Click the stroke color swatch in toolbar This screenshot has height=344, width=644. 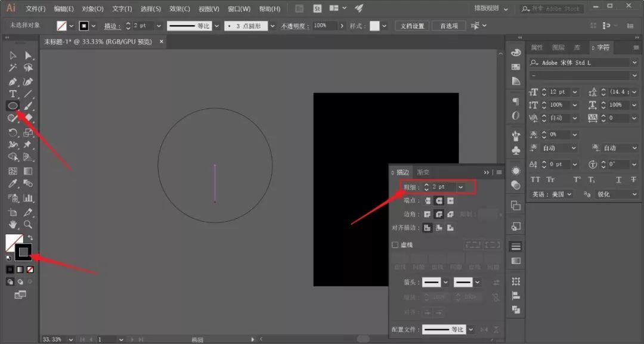click(x=23, y=252)
